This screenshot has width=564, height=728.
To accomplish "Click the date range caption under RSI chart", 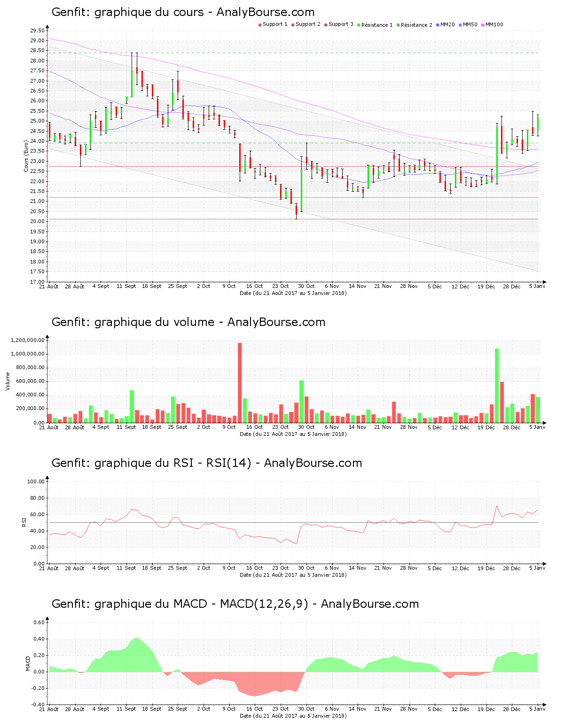I will [293, 575].
